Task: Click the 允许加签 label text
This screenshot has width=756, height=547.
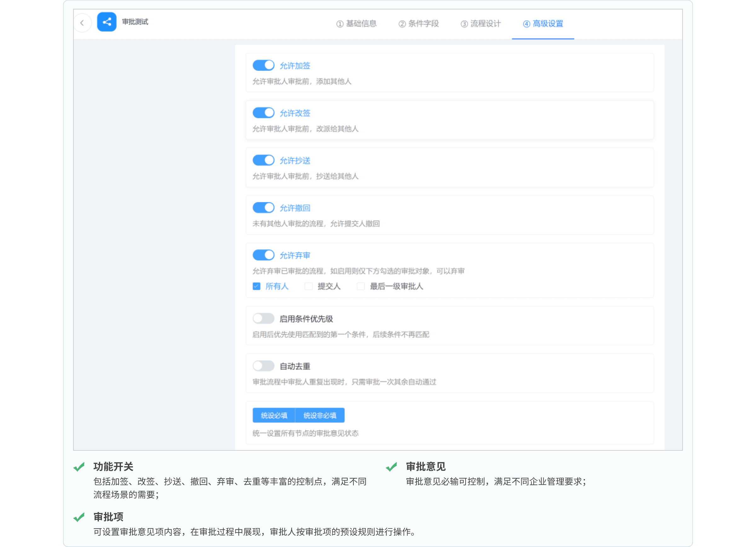Action: click(295, 66)
